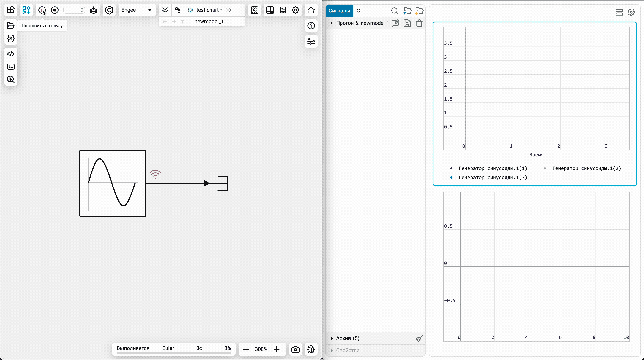Click the Время axis label
644x360 pixels.
tap(536, 155)
